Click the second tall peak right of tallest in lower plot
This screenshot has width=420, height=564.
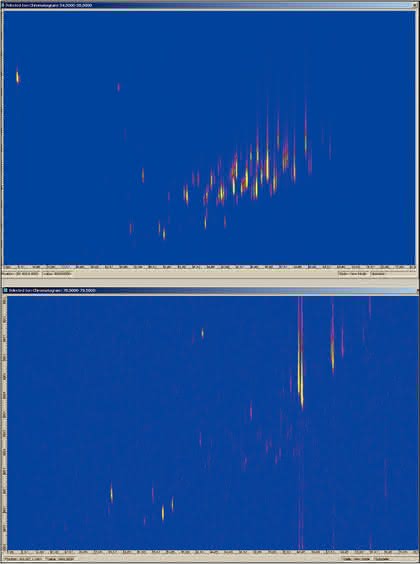click(333, 352)
